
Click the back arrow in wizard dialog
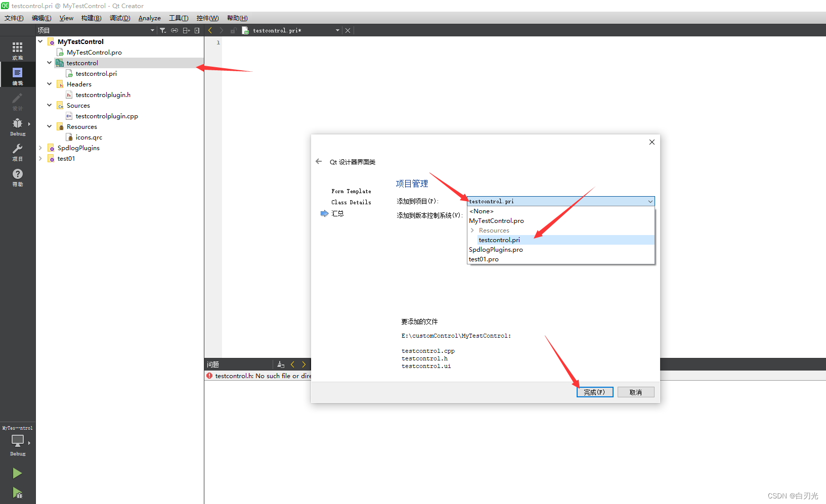[319, 161]
